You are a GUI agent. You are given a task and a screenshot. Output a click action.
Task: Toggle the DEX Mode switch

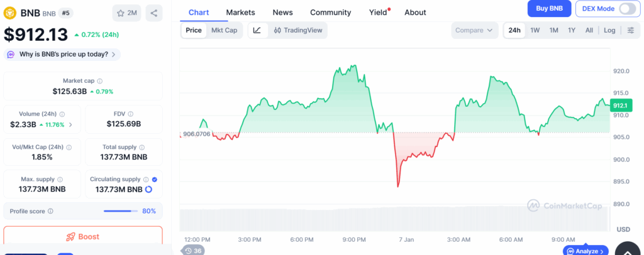point(627,9)
